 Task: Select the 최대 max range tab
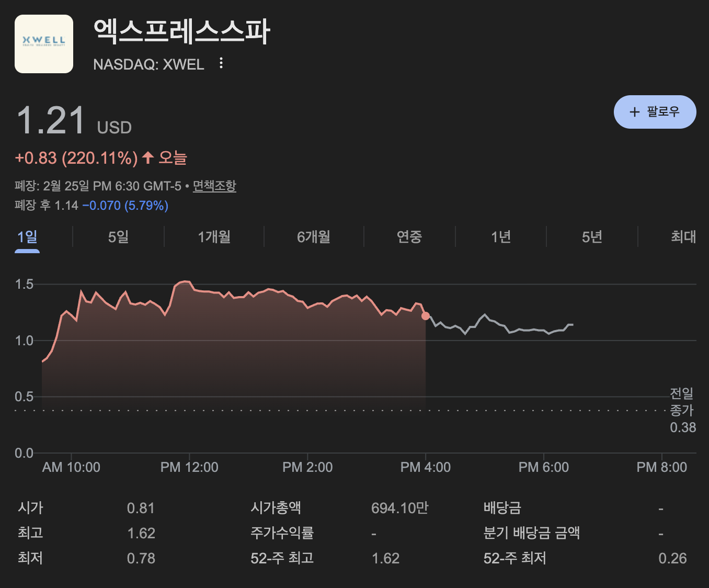coord(683,237)
